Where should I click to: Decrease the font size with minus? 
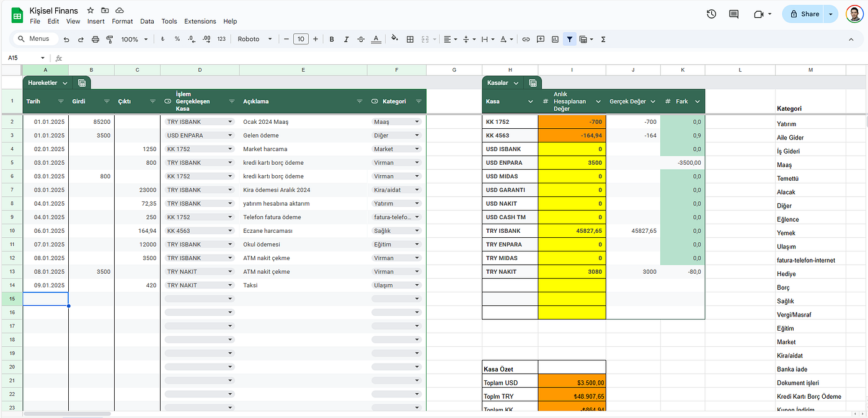286,39
